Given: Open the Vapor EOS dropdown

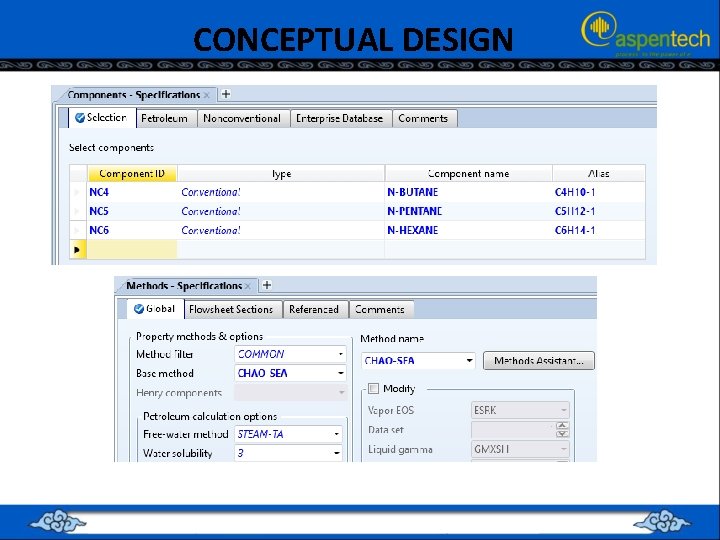Looking at the screenshot, I should point(563,410).
